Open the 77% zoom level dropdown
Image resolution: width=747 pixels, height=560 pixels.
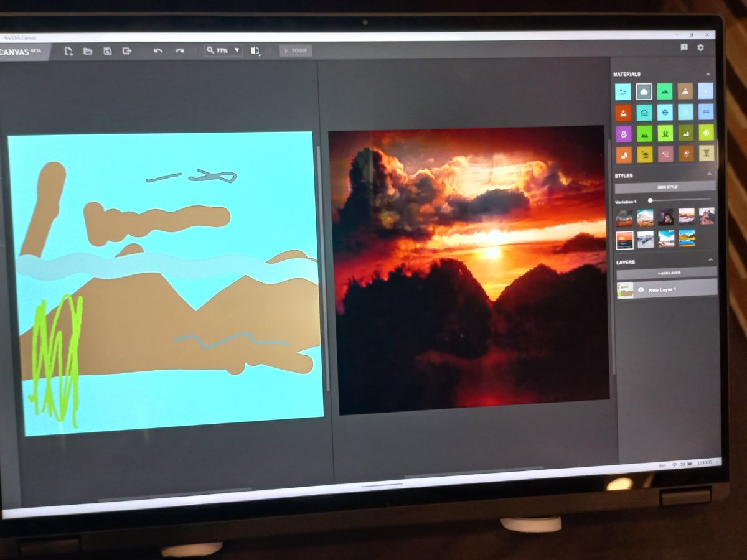click(237, 50)
